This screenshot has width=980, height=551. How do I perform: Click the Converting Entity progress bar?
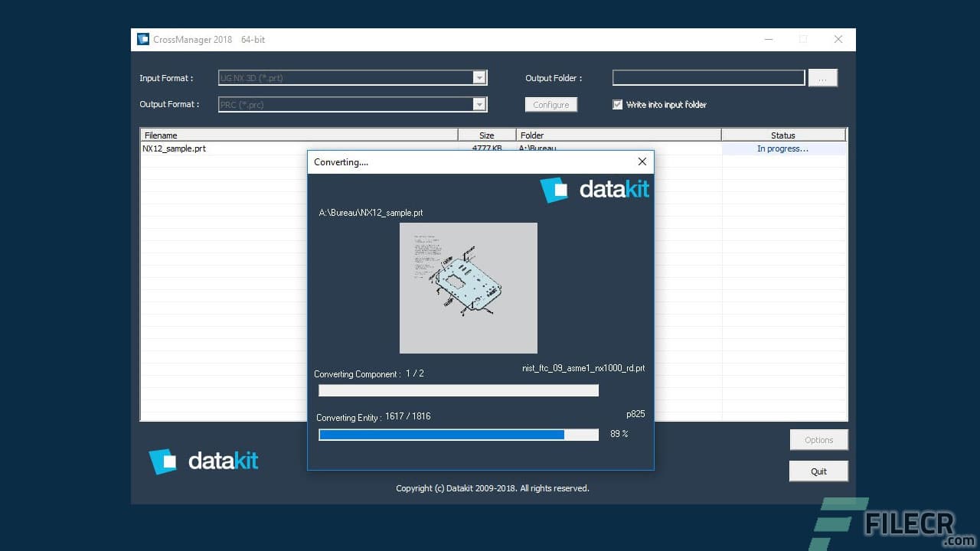tap(458, 434)
